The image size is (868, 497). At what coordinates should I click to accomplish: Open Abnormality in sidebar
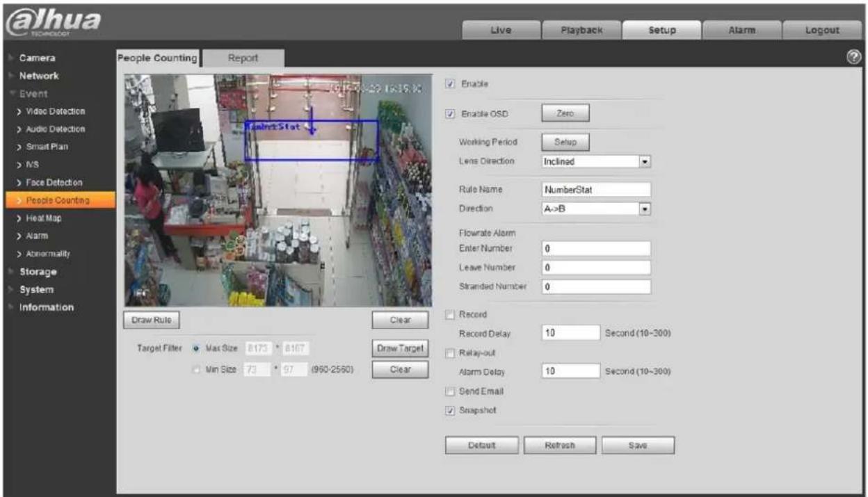(49, 254)
